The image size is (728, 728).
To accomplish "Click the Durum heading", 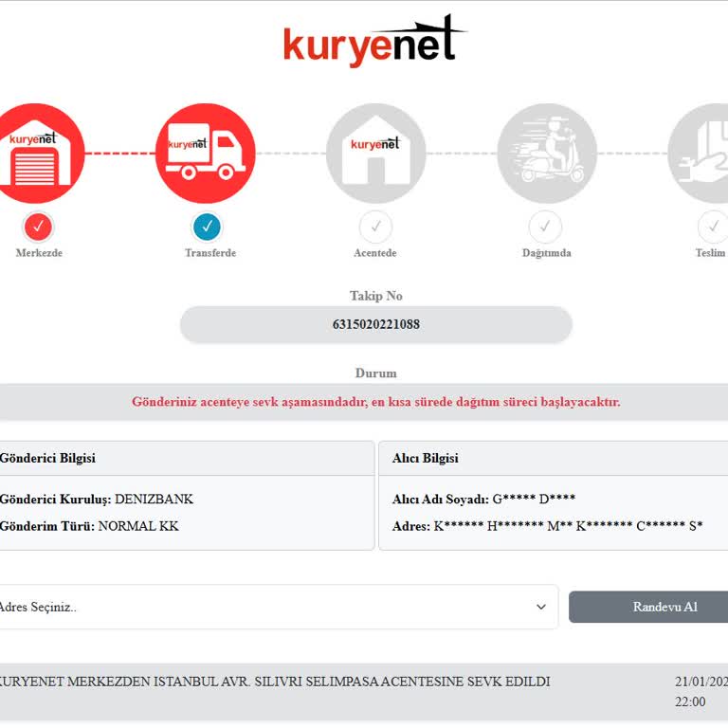I will pyautogui.click(x=376, y=373).
